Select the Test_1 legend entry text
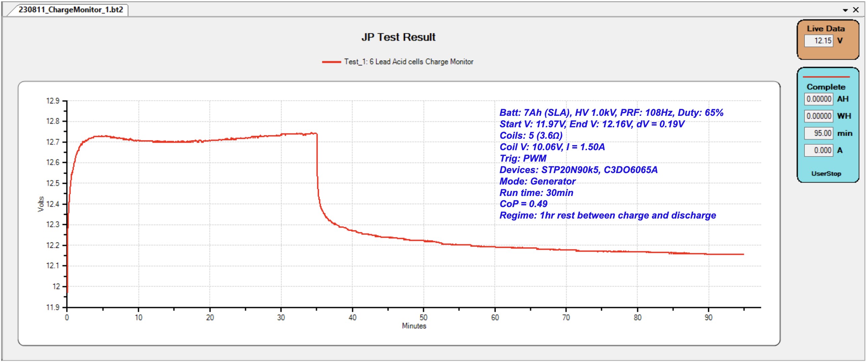This screenshot has width=868, height=363. pyautogui.click(x=408, y=62)
